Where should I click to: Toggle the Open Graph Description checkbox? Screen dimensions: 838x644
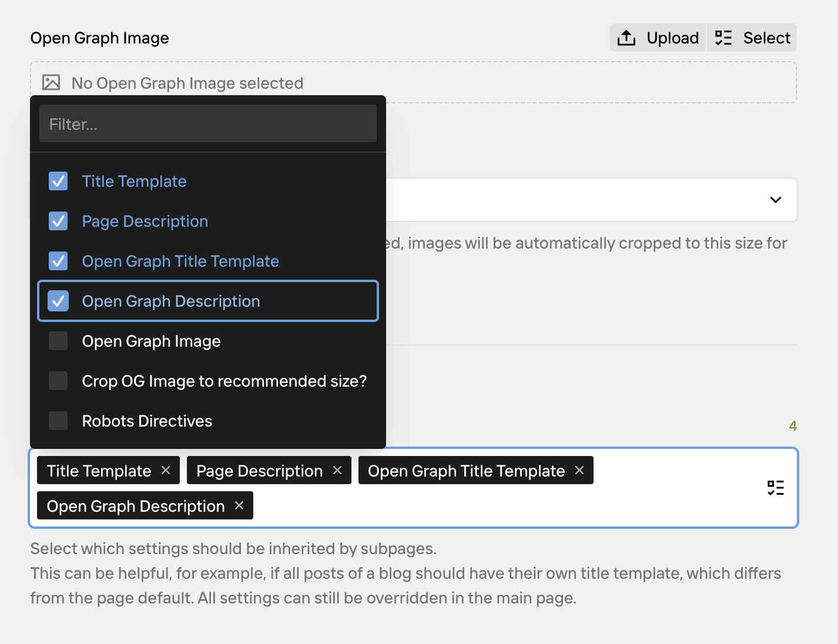[x=58, y=301]
